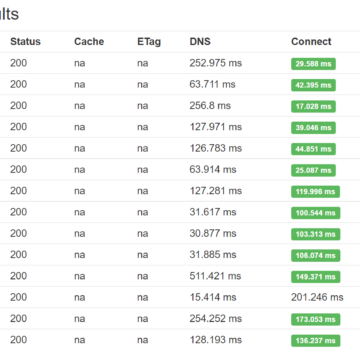
Task: Click the DNS column header
Action: point(200,42)
